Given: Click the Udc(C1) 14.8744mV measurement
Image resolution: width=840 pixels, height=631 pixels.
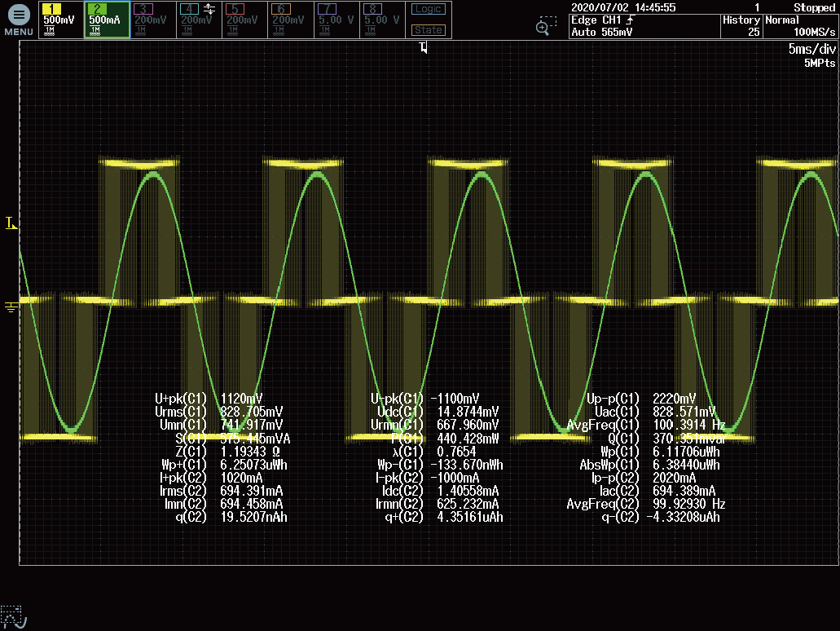Looking at the screenshot, I should 438,412.
